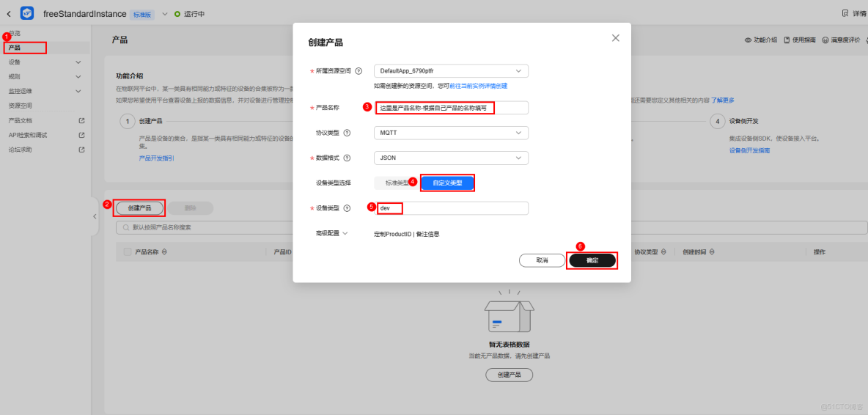868x415 pixels.
Task: Select 产品 in the sidebar
Action: [15, 48]
